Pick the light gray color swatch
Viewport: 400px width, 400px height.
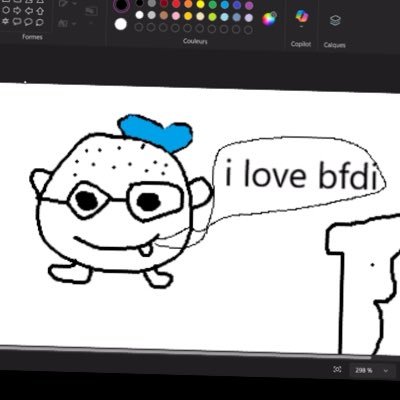click(152, 15)
